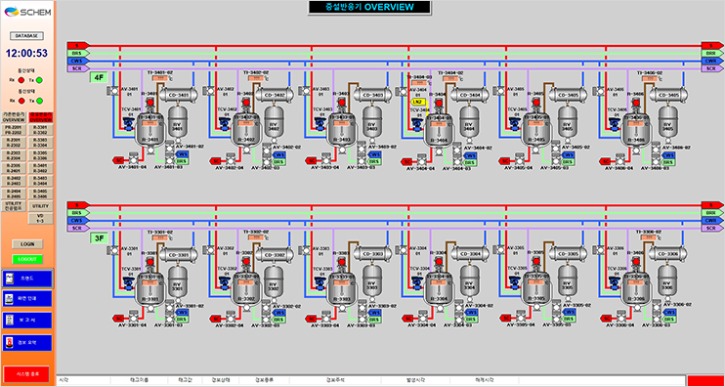Click reactor vessel R-3404
Image resolution: width=725 pixels, height=387 pixels.
coord(439,130)
